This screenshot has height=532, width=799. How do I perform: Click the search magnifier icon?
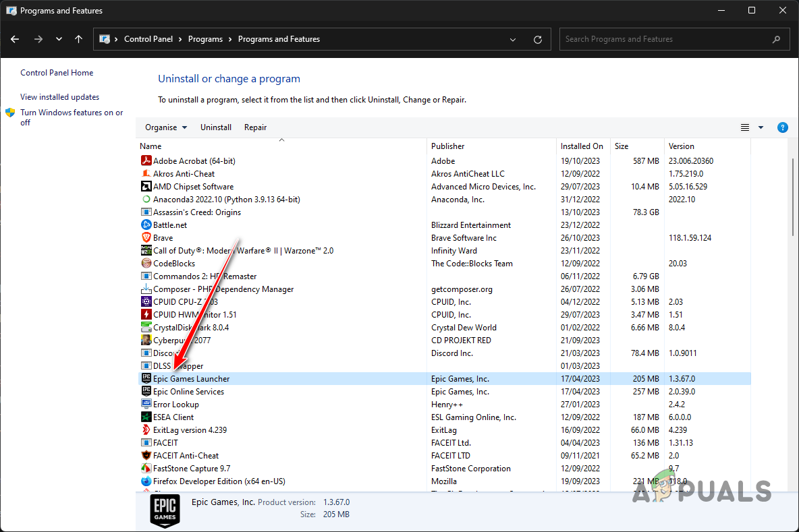(x=776, y=39)
